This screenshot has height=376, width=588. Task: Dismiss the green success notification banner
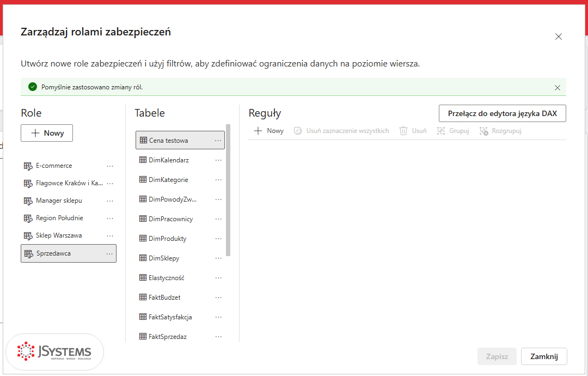coord(558,87)
